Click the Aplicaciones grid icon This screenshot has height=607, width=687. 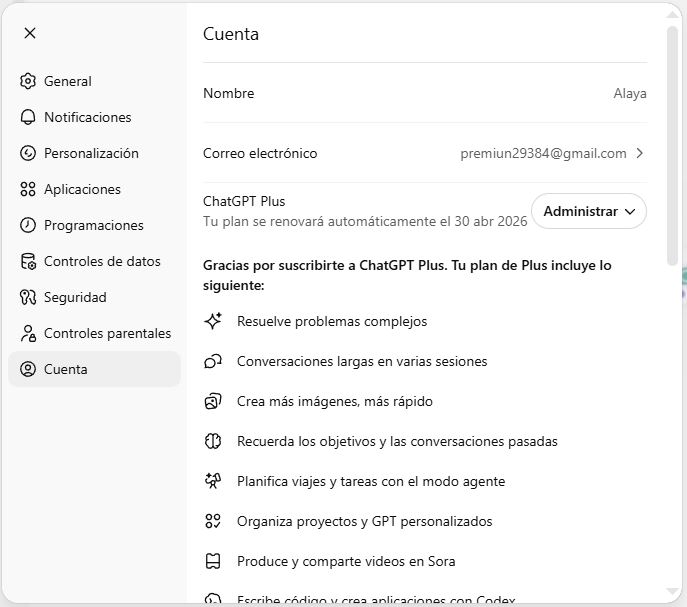click(28, 189)
